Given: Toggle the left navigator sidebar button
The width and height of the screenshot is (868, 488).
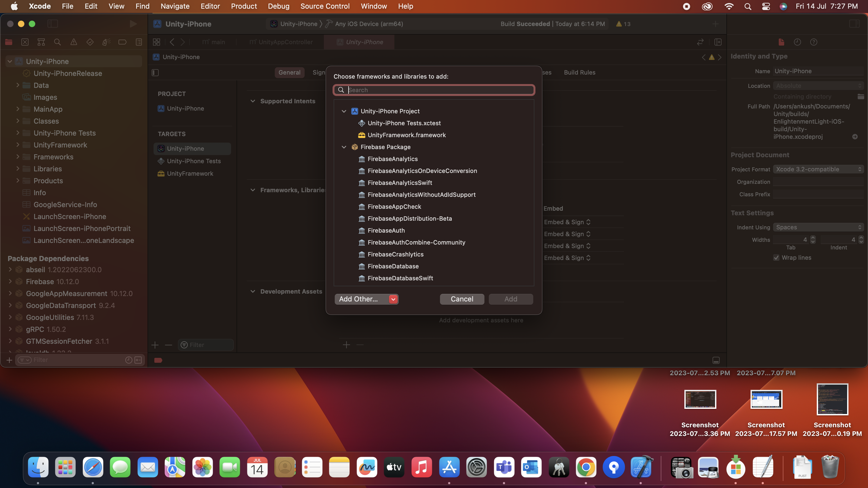Looking at the screenshot, I should coord(53,24).
